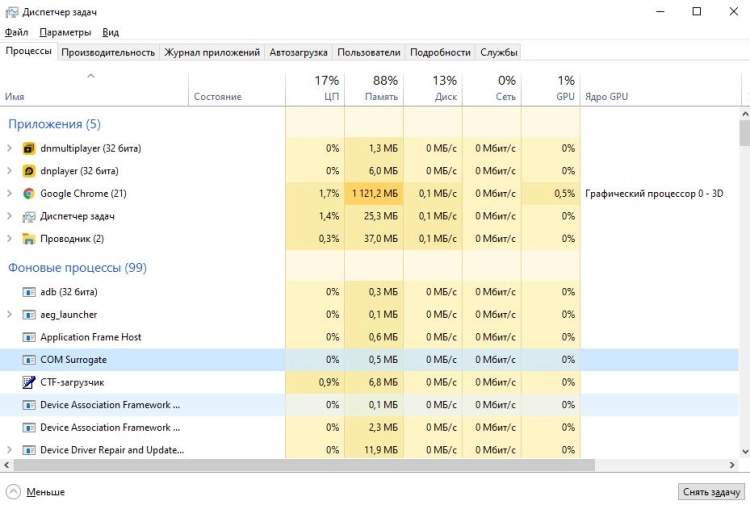Open the Параметры menu
750x509 pixels.
click(65, 32)
